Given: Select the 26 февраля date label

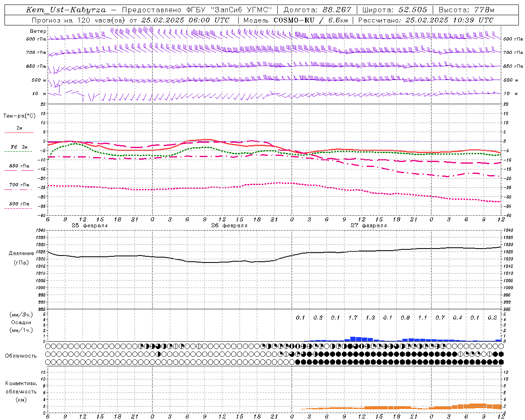Looking at the screenshot, I should click(229, 226).
